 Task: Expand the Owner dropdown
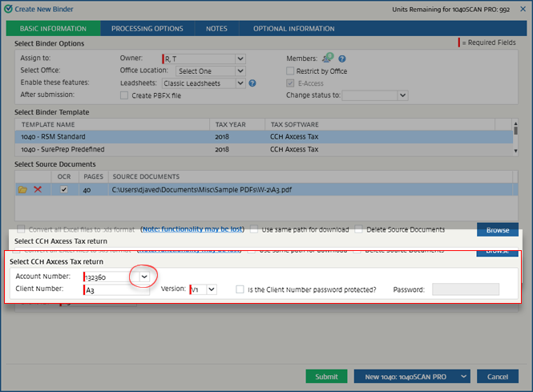coord(240,59)
